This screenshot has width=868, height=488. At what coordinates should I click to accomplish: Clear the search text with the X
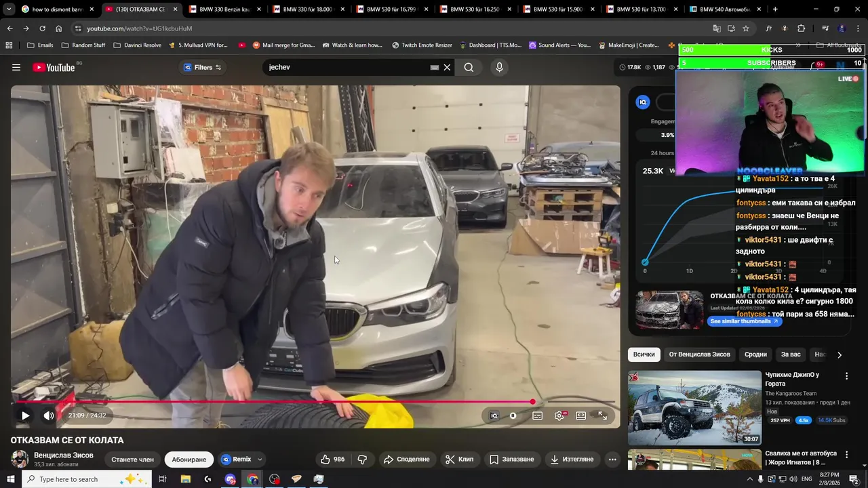(x=447, y=67)
